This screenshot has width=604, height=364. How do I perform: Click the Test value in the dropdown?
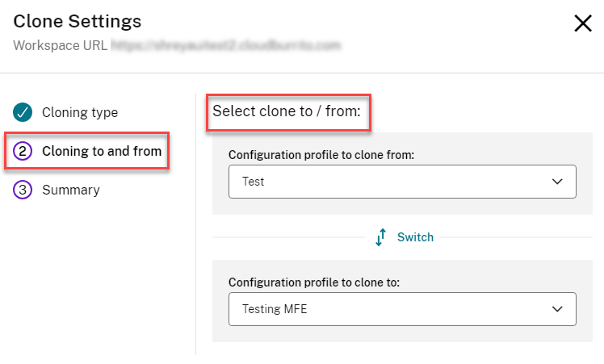coord(254,182)
